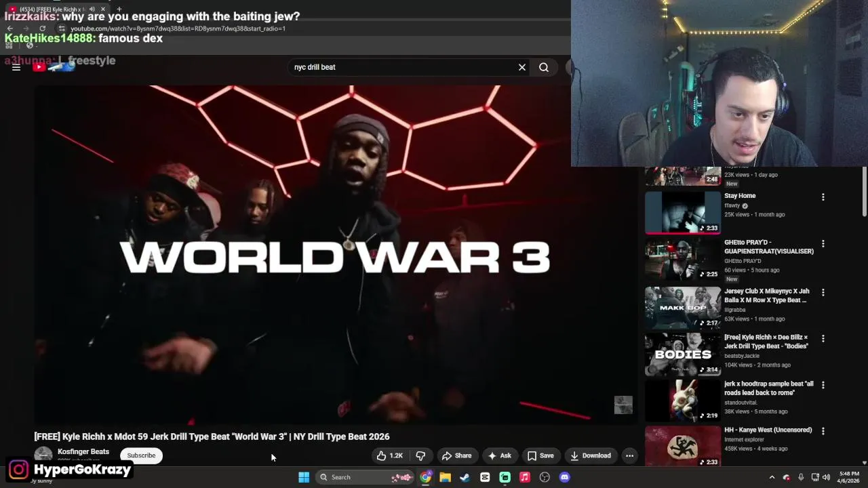Open the GHEtto PRAY'D visualiser thumbnail
Screen dimensions: 868x488
[x=683, y=259]
